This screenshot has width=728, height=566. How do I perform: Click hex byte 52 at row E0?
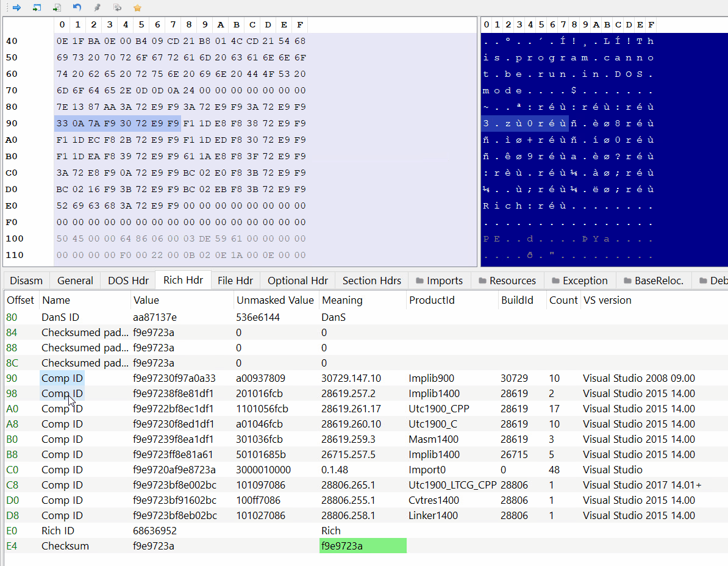point(62,206)
